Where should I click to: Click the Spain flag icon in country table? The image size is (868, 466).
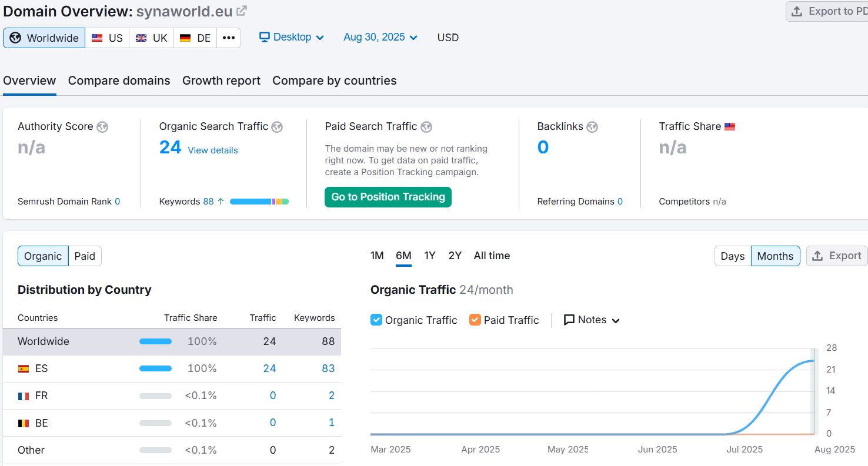coord(24,369)
